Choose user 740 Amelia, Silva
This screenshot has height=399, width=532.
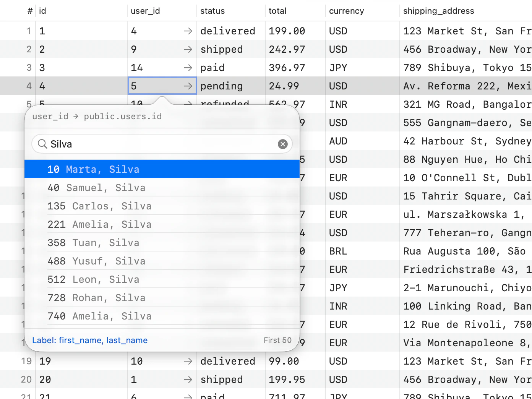(162, 316)
